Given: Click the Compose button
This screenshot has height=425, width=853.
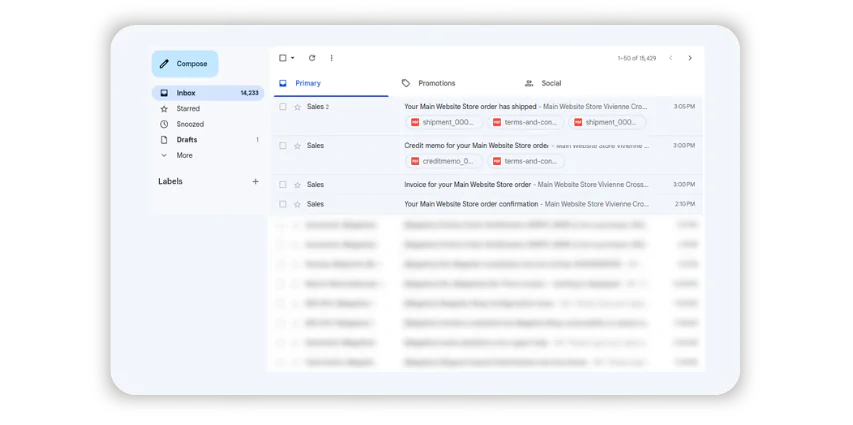Looking at the screenshot, I should tap(185, 64).
